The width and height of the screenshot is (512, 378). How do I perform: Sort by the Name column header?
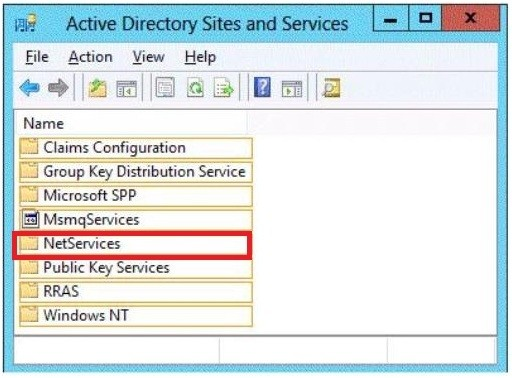pos(130,124)
